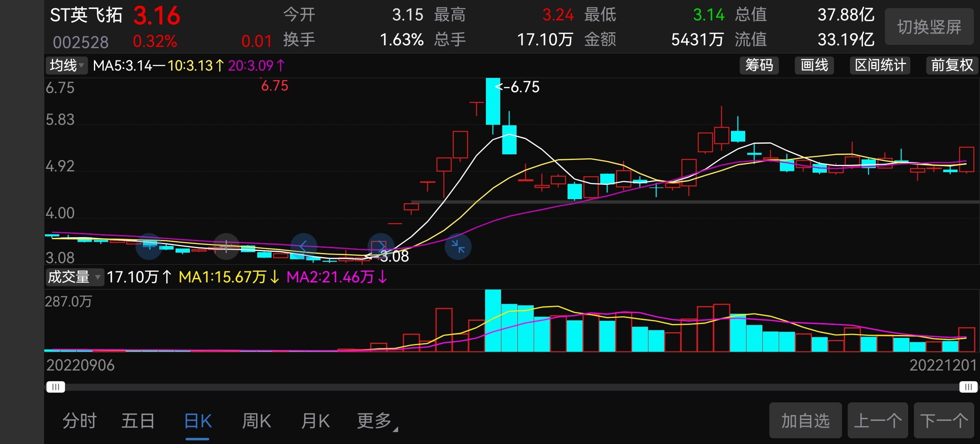Toggle watchlist with 加自选 button
This screenshot has height=444, width=980.
tap(805, 420)
